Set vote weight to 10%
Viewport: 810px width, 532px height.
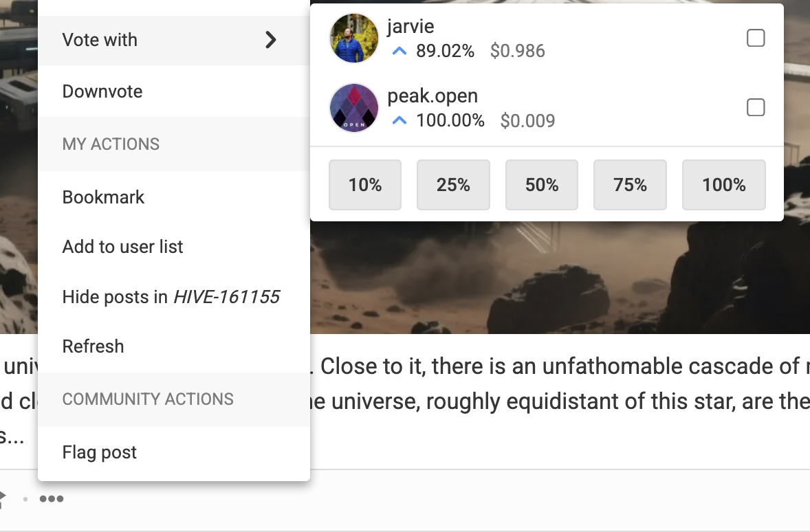coord(365,185)
